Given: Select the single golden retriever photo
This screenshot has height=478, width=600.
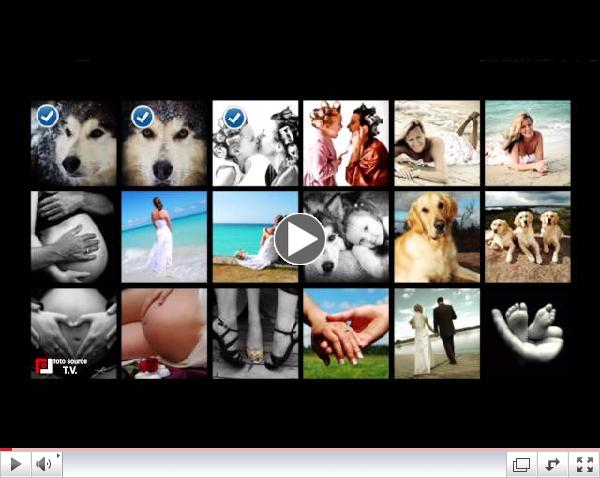Looking at the screenshot, I should pyautogui.click(x=437, y=237).
